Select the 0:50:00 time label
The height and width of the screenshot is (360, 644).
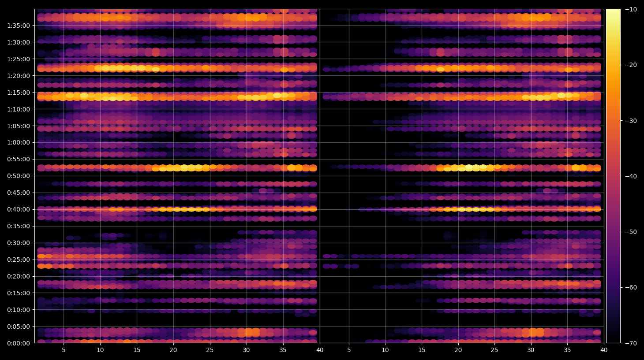click(x=19, y=176)
